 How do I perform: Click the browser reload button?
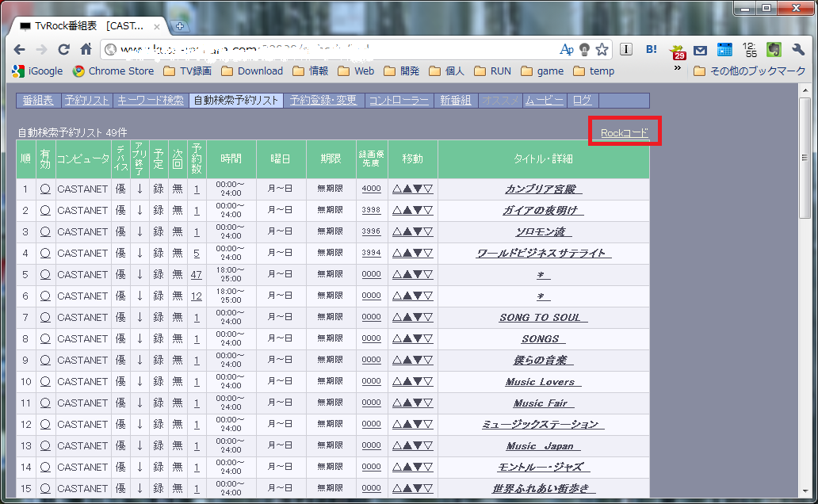[65, 50]
